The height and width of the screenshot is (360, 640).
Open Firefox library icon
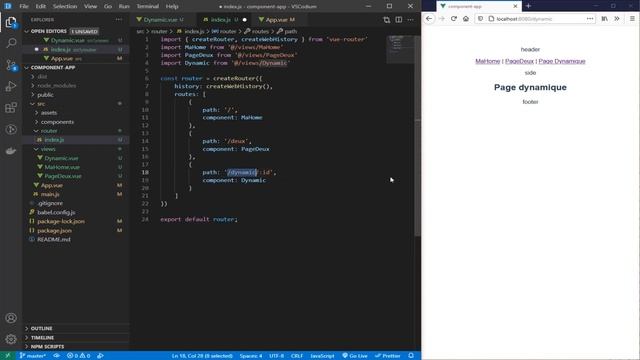coord(604,19)
